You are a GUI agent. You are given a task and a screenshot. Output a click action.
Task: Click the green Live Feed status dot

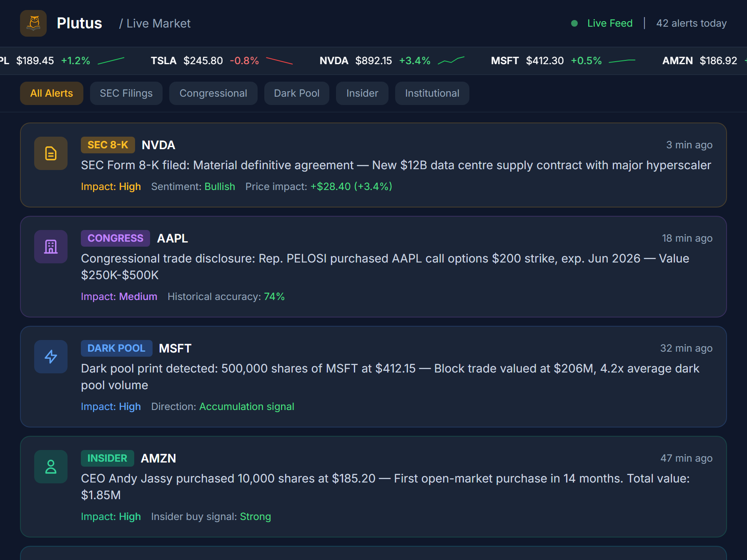click(574, 23)
